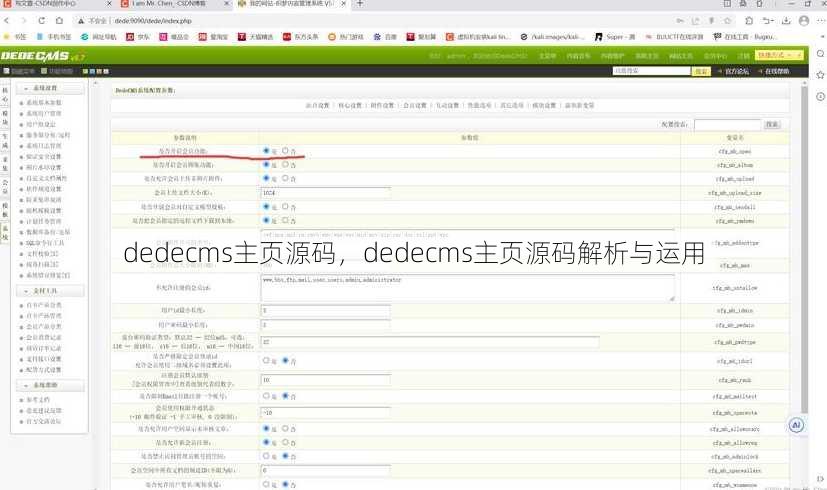Select Yes radio in cfg_mb_mailtest row
The height and width of the screenshot is (490, 827).
point(266,396)
